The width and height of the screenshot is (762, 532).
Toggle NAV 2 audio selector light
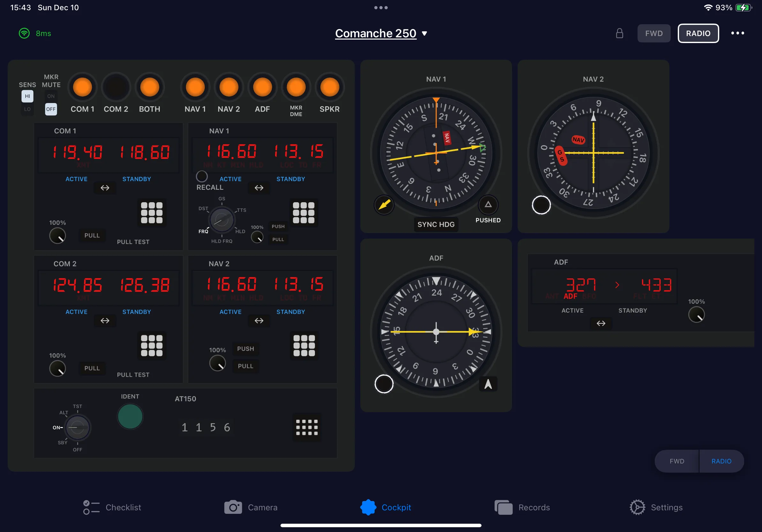pos(229,87)
